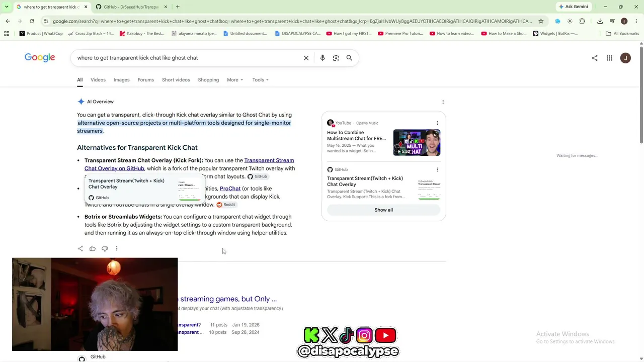This screenshot has width=644, height=362.
Task: Share the AI Overview answer
Action: 80,248
